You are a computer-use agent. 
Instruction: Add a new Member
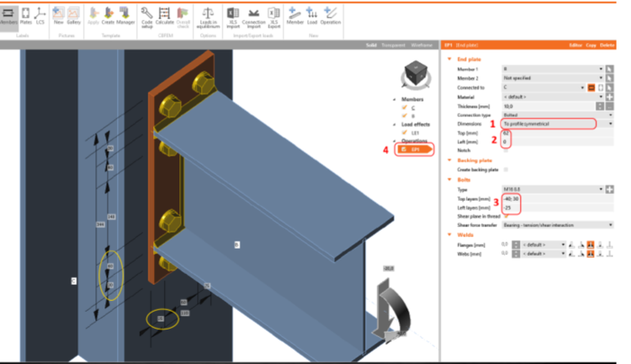(295, 16)
